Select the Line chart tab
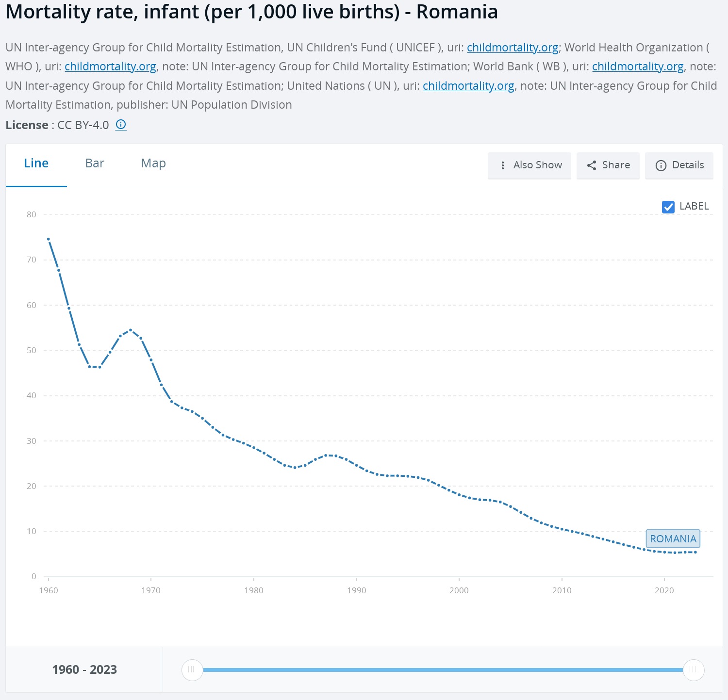728x700 pixels. tap(36, 163)
